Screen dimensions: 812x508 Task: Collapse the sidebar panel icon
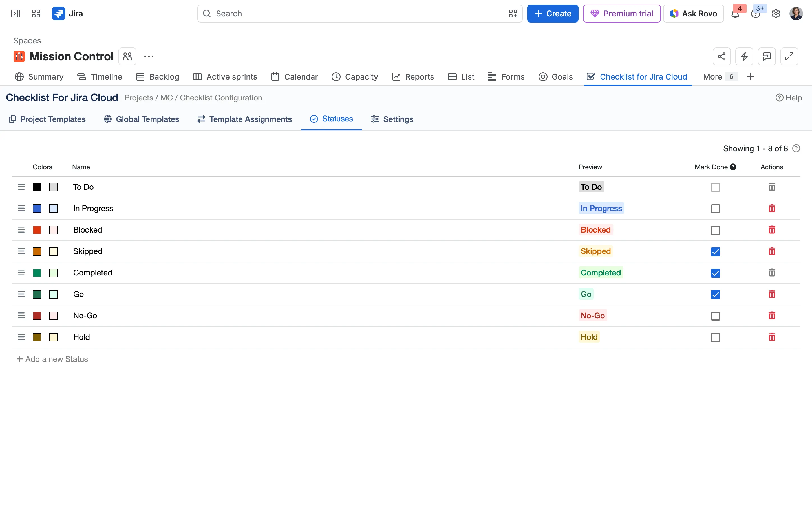pyautogui.click(x=16, y=14)
